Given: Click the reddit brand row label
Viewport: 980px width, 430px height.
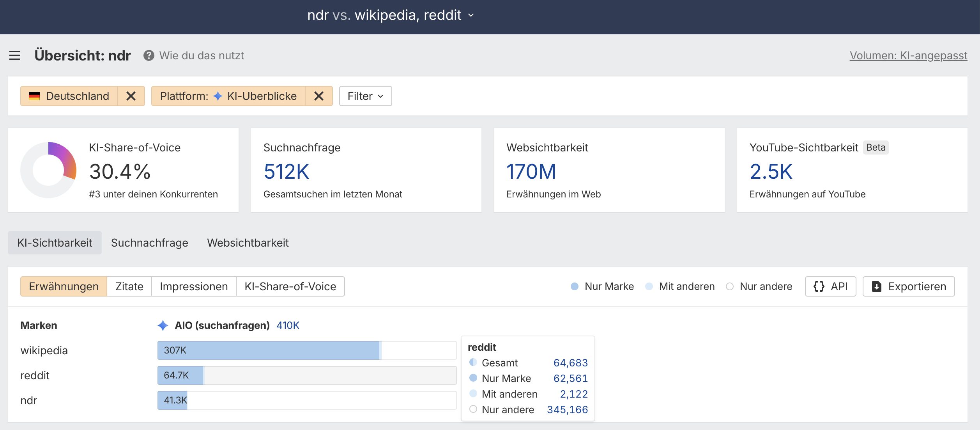Looking at the screenshot, I should [x=35, y=375].
